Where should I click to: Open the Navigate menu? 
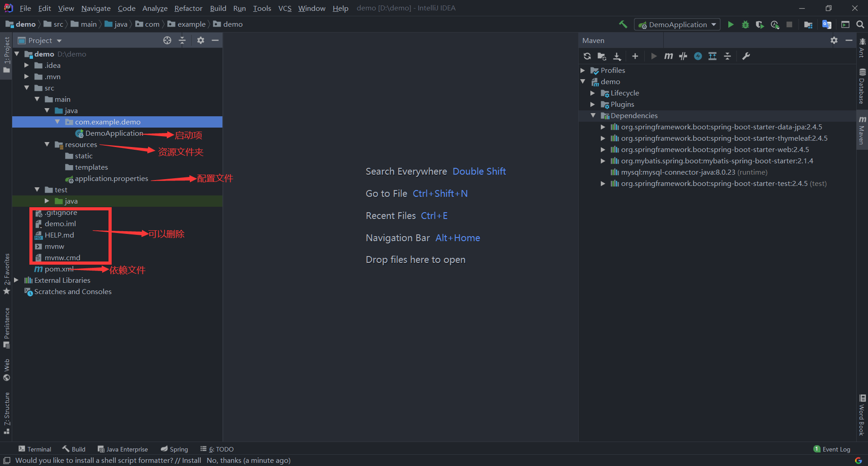point(96,8)
